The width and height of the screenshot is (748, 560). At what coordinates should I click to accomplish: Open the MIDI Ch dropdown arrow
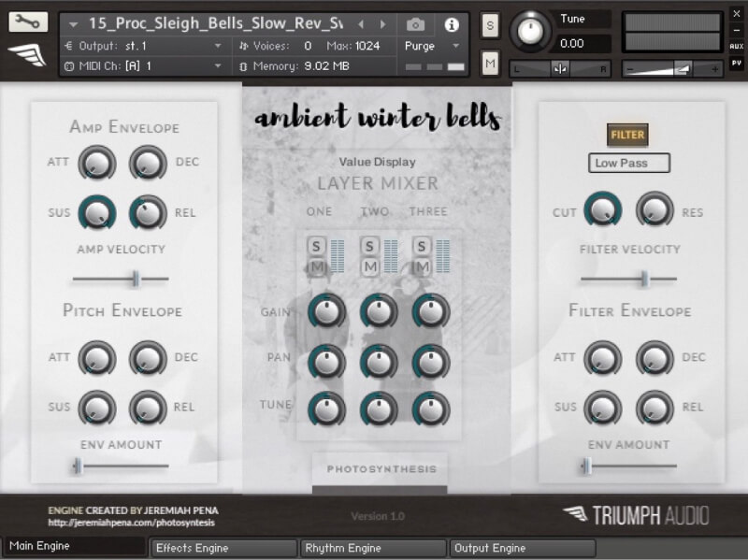tap(218, 65)
